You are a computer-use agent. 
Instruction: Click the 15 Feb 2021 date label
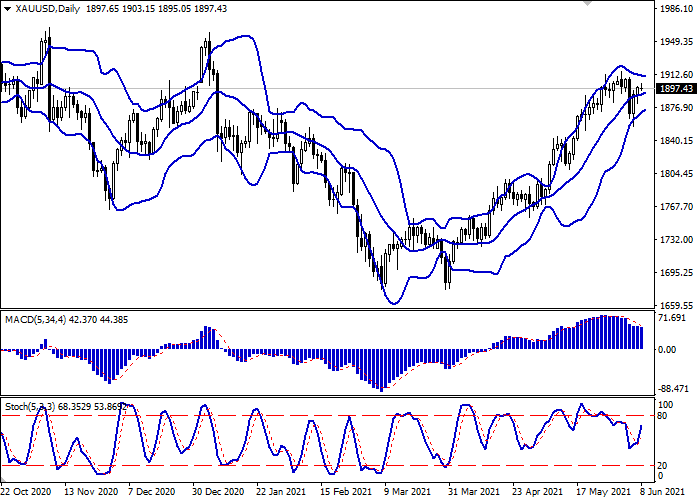click(x=346, y=492)
